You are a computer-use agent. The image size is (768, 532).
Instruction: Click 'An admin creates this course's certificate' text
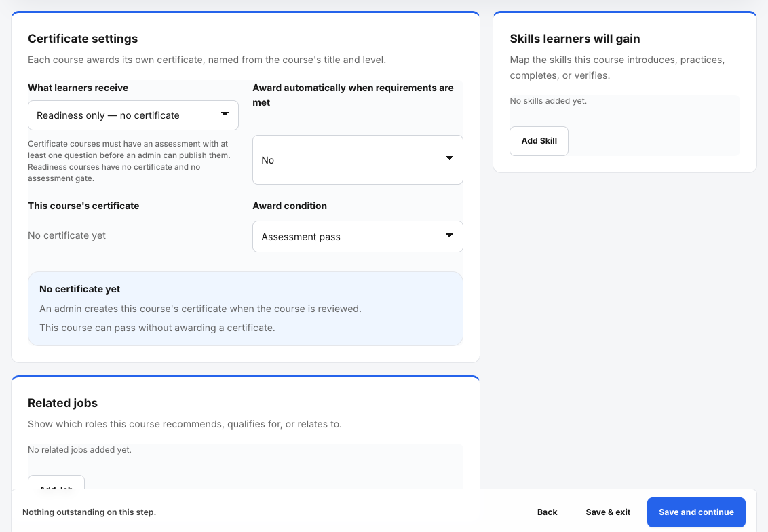click(200, 309)
